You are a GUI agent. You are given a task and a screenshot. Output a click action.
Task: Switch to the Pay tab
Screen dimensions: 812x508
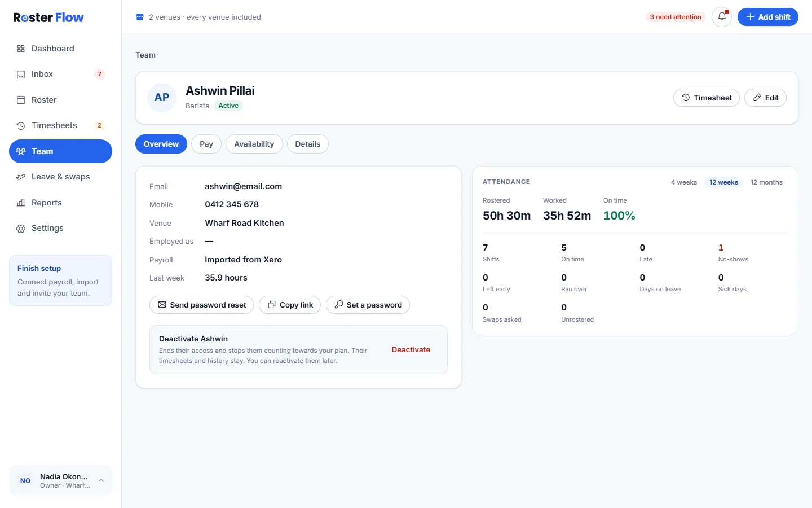click(x=206, y=144)
